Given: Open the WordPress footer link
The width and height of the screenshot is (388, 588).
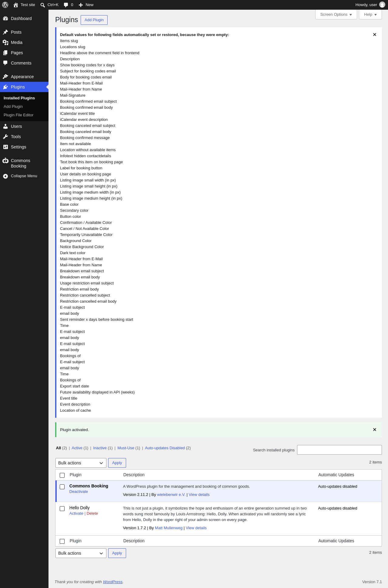Looking at the screenshot, I should pyautogui.click(x=113, y=582).
